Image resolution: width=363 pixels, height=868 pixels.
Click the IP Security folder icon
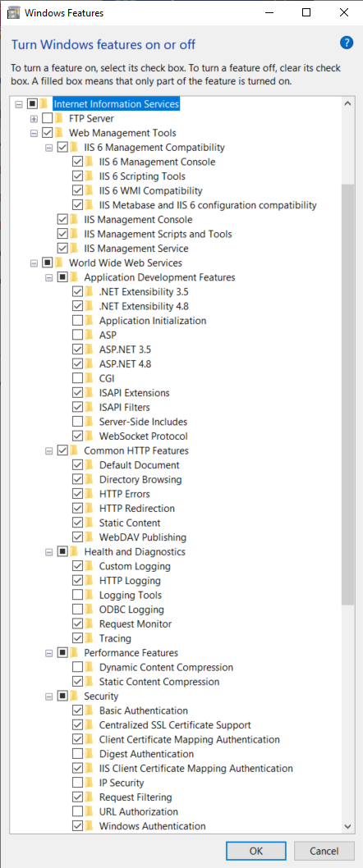tap(89, 783)
